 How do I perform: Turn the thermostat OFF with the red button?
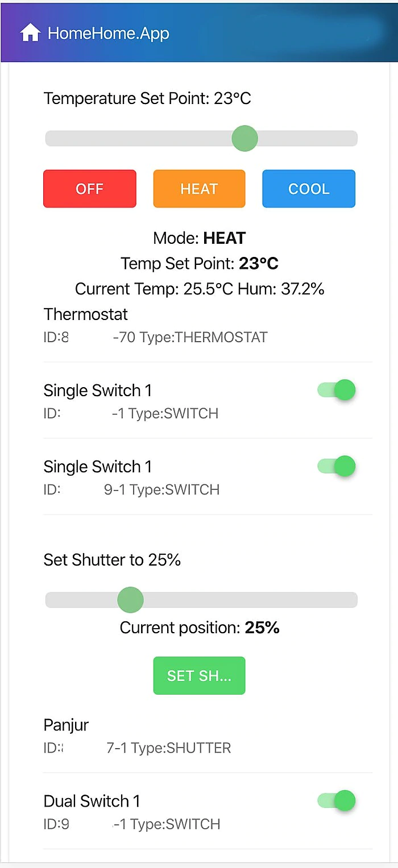point(90,189)
